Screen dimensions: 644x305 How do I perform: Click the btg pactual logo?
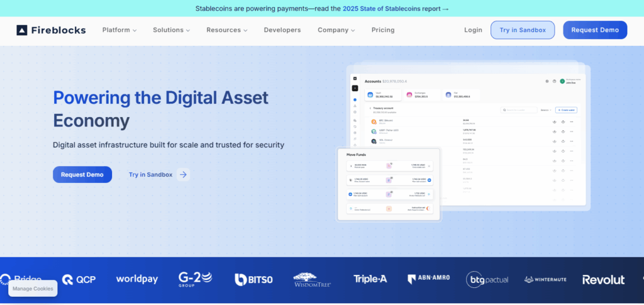pyautogui.click(x=487, y=280)
